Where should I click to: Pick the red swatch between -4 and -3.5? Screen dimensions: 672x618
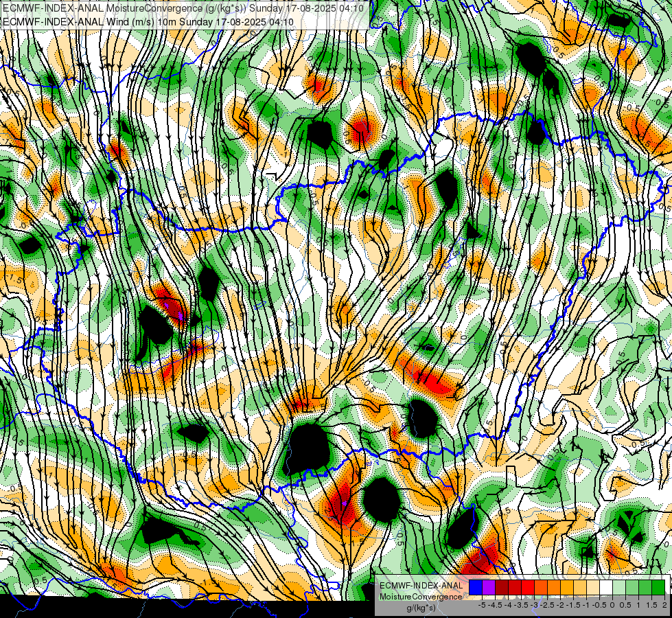[515, 587]
